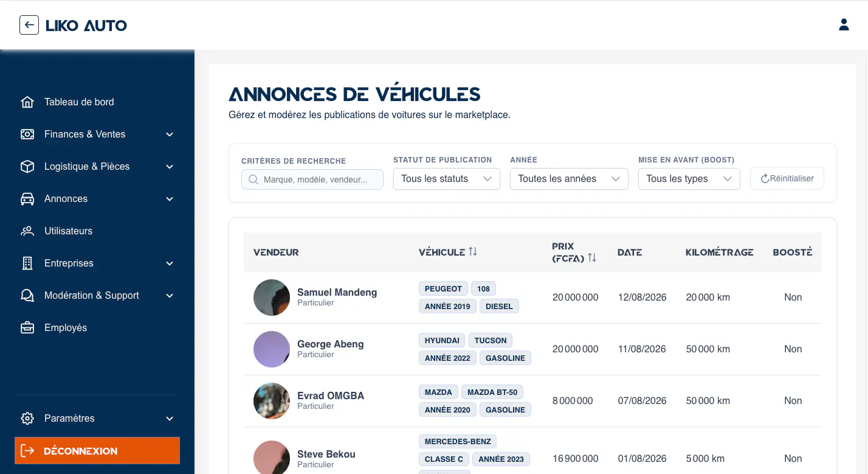Click Evrad OMGBA's avatar

pos(272,401)
